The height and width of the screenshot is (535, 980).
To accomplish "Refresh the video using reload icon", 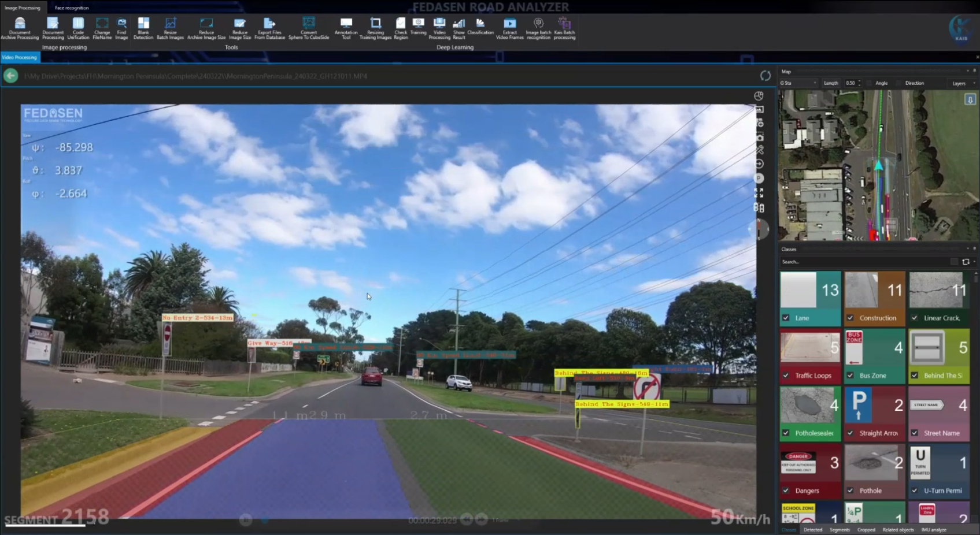I will click(x=765, y=76).
